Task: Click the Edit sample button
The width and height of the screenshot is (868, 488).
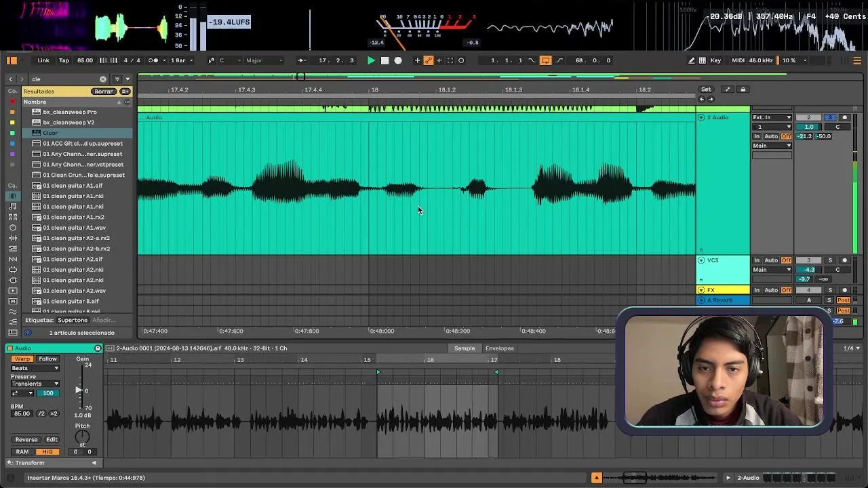Action: 52,440
